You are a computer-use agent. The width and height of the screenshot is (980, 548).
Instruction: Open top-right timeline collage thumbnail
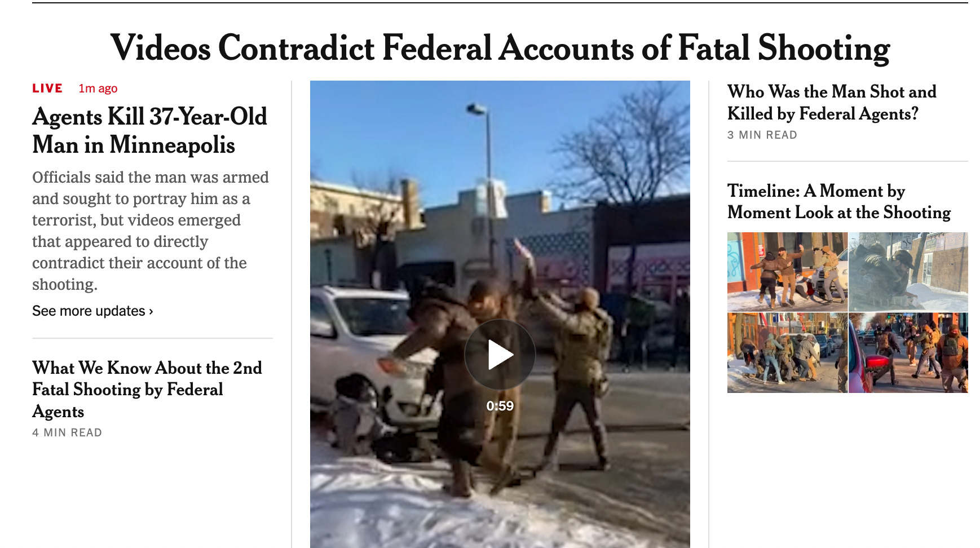point(908,272)
